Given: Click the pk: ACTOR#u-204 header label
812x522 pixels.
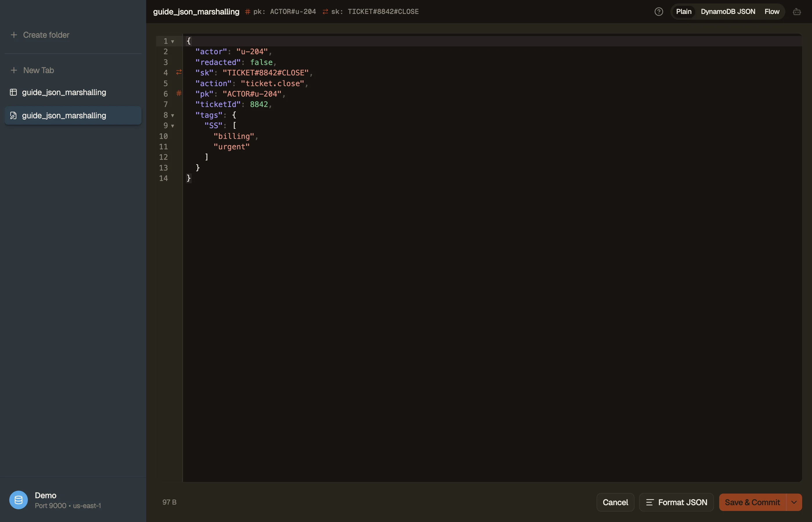Looking at the screenshot, I should click(x=284, y=12).
